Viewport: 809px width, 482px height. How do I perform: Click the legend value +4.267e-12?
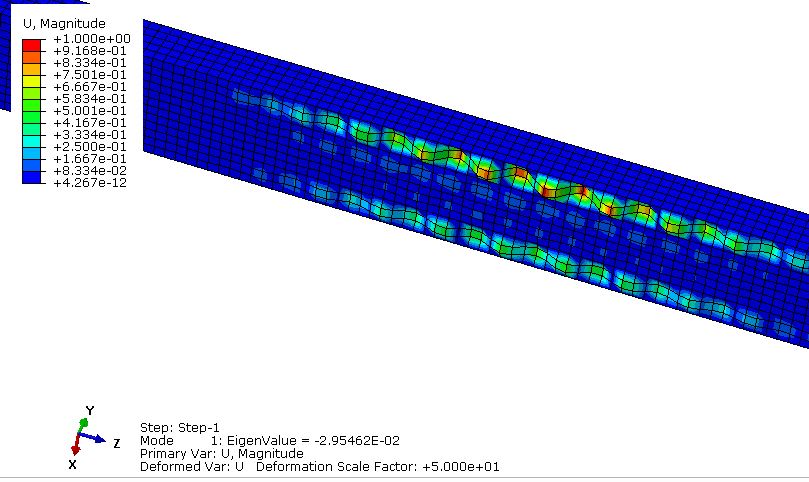[90, 183]
